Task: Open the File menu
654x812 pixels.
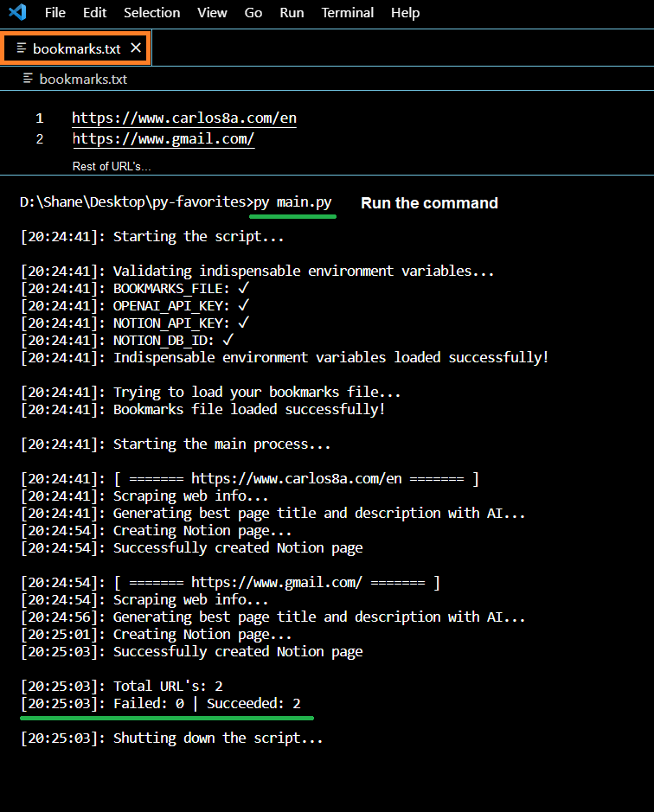Action: (54, 12)
